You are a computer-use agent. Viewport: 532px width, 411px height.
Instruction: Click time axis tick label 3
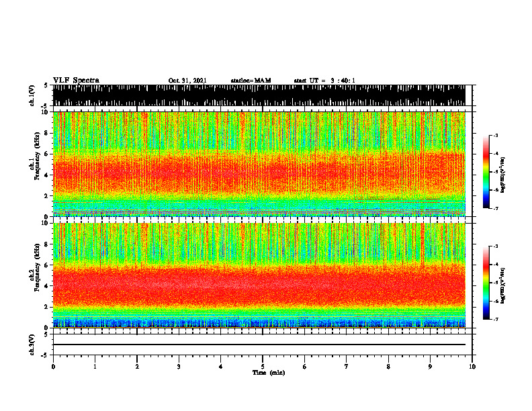pos(179,367)
